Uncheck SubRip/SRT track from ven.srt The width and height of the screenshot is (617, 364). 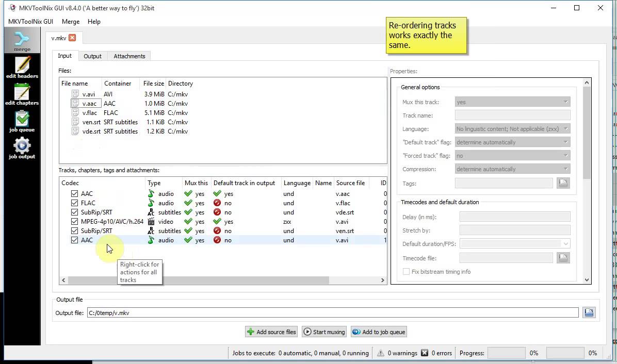(x=74, y=231)
